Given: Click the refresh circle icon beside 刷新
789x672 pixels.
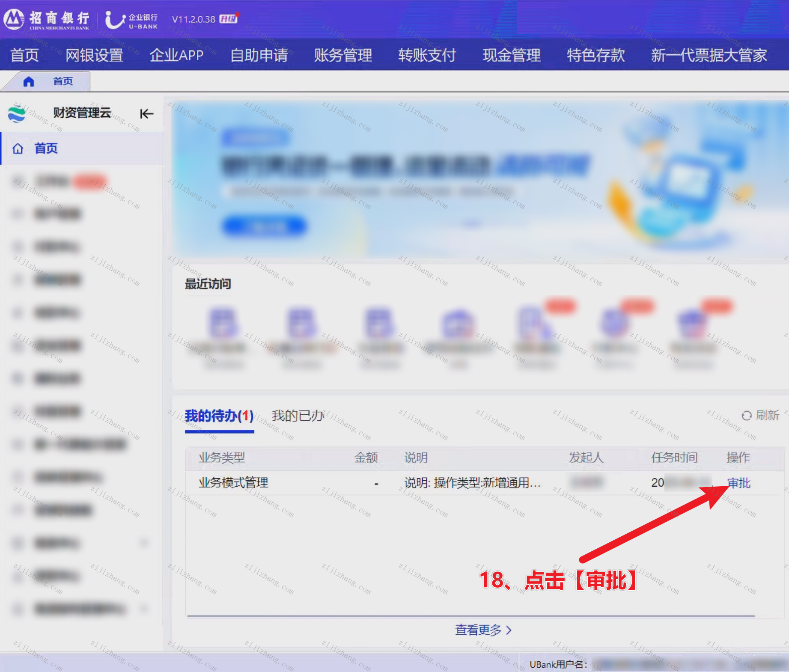Looking at the screenshot, I should pyautogui.click(x=747, y=416).
